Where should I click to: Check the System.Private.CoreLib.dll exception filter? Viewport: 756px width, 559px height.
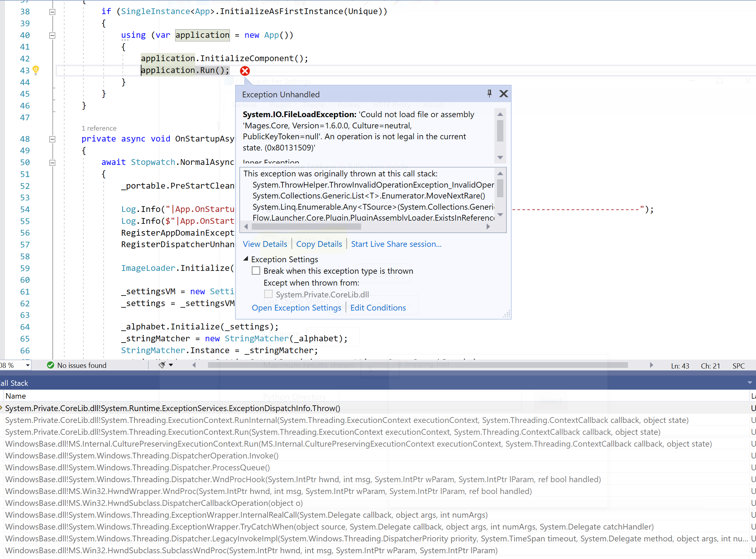268,294
